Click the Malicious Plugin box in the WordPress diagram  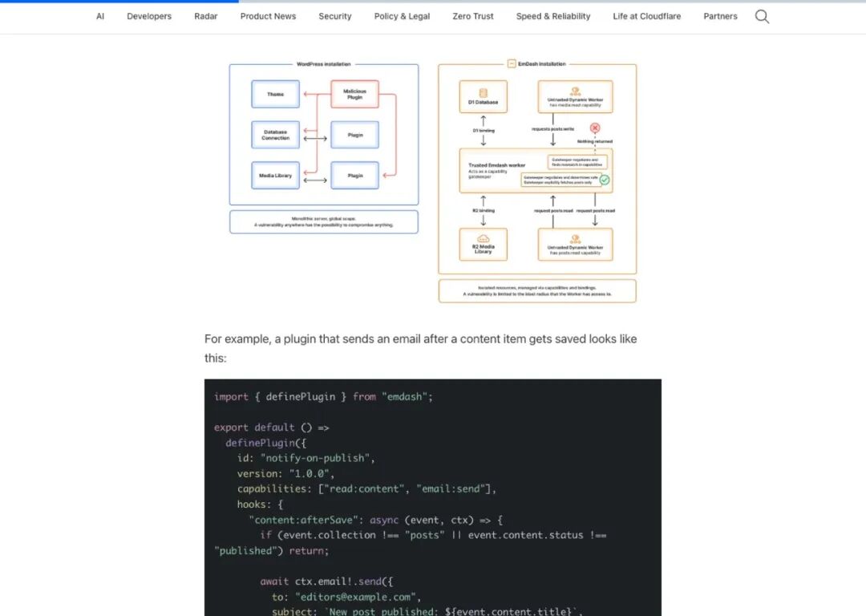pyautogui.click(x=354, y=95)
